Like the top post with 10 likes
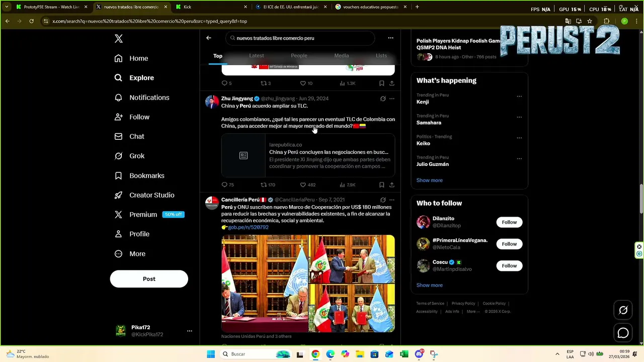This screenshot has width=644, height=362. 306,83
